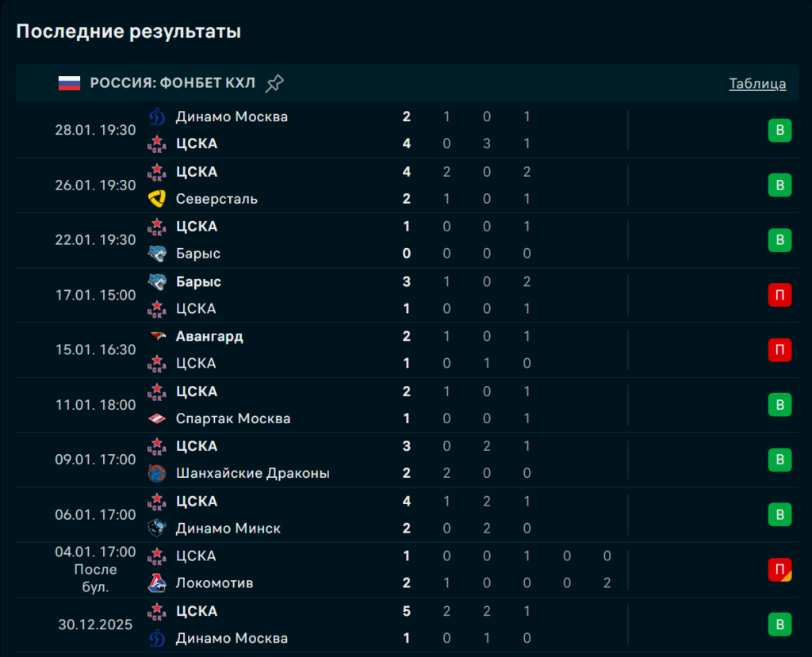Click РОССИЯ: ФОНБЕТ КХЛ league title

pyautogui.click(x=173, y=83)
